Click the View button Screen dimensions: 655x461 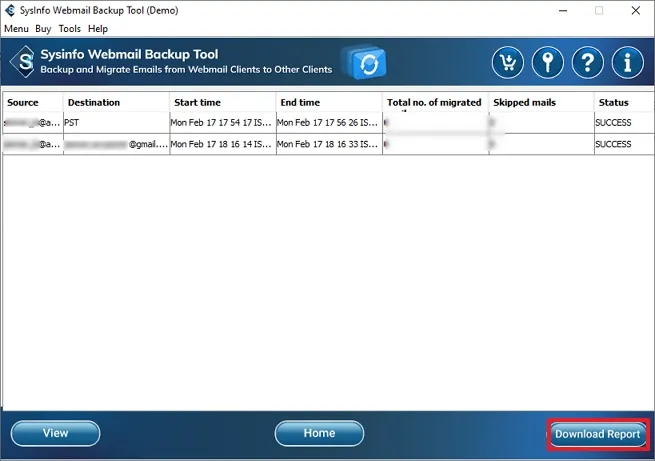[56, 433]
